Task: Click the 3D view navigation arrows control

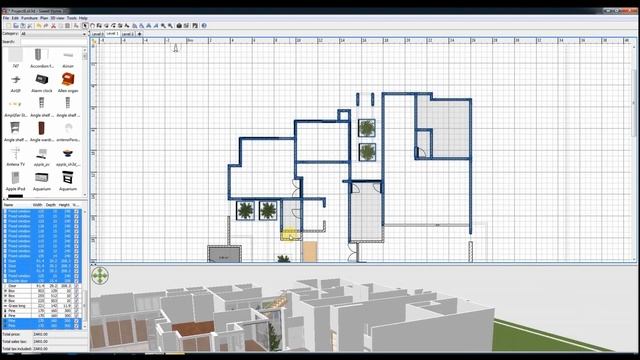Action: (x=100, y=276)
